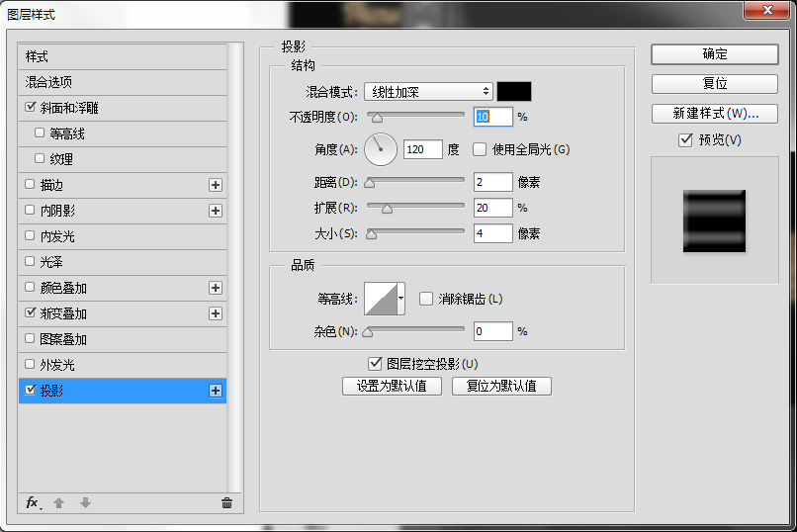Click the 扩展 slider handle
This screenshot has height=532, width=797.
point(387,209)
